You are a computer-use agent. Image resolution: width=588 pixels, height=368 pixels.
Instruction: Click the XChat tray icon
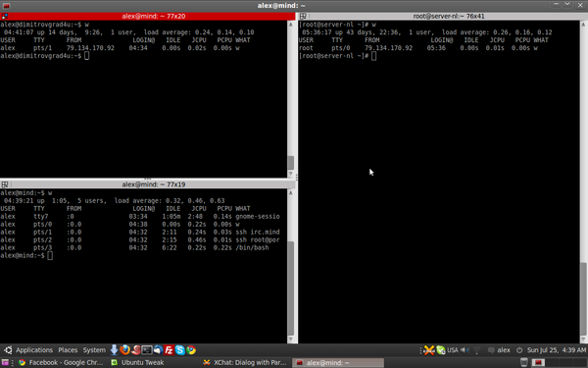click(x=429, y=350)
